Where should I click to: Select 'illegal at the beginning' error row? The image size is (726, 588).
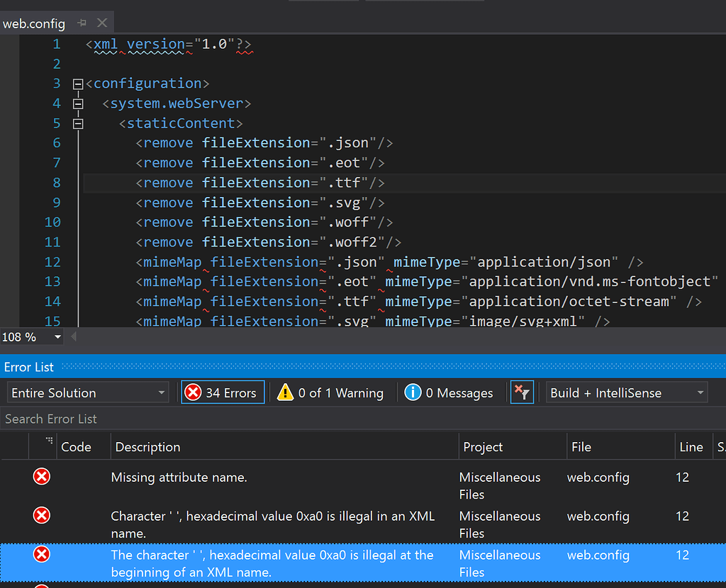tap(363, 563)
